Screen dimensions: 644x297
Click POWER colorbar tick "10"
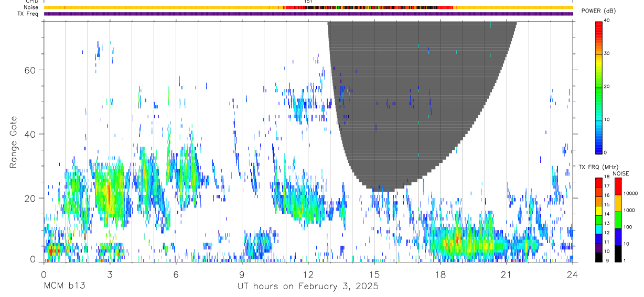point(607,119)
